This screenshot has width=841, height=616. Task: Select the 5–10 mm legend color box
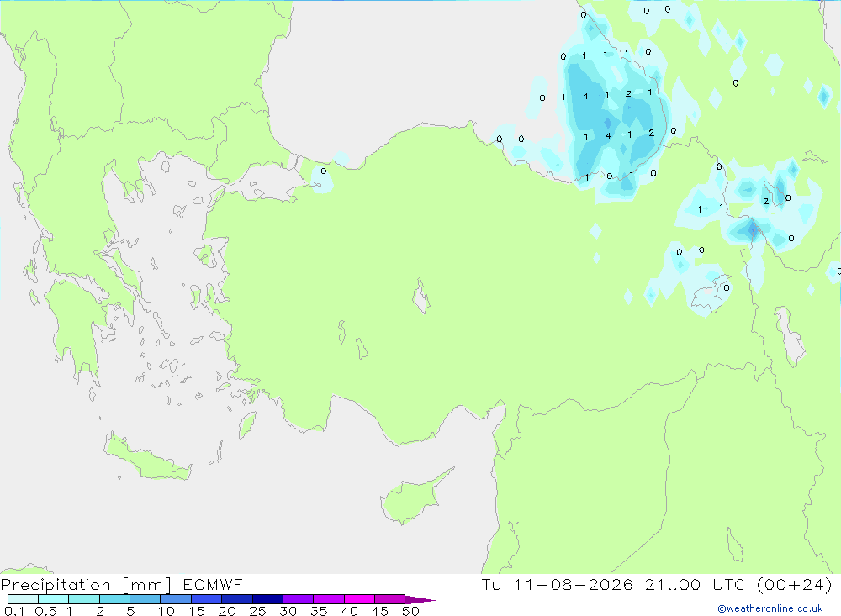(x=145, y=599)
